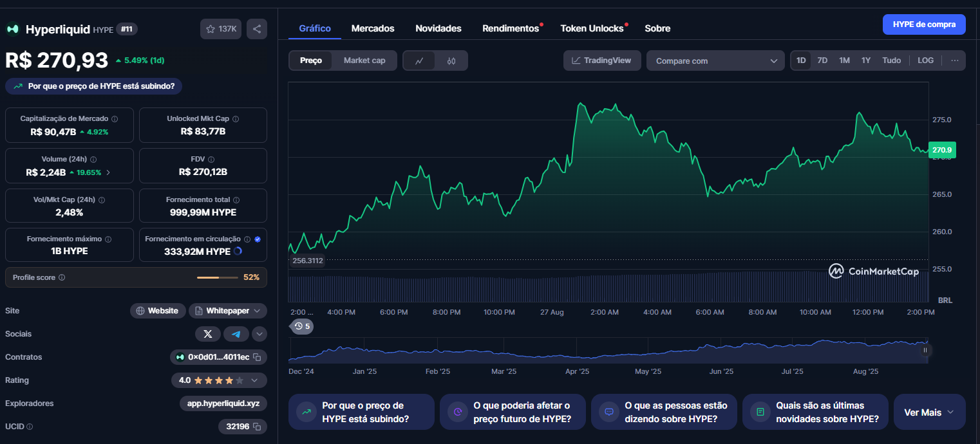Toggle the LOG scale option
Image resolution: width=980 pixels, height=444 pixels.
point(925,60)
